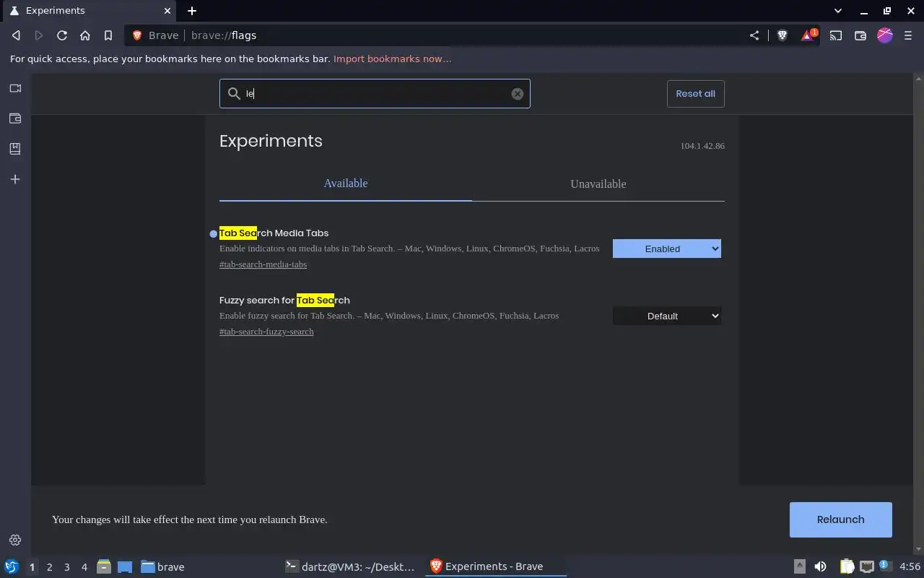
Task: Focus the flags search input field
Action: point(375,94)
